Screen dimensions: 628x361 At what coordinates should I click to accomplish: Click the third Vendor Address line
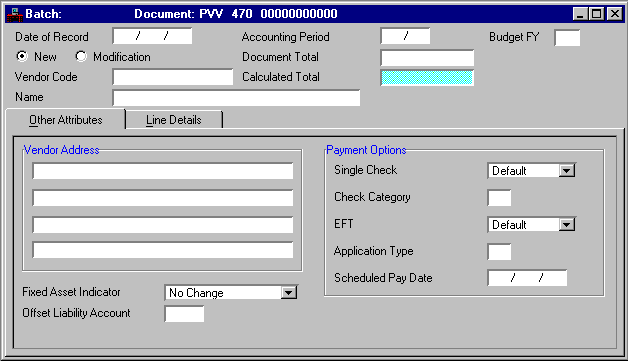point(163,225)
